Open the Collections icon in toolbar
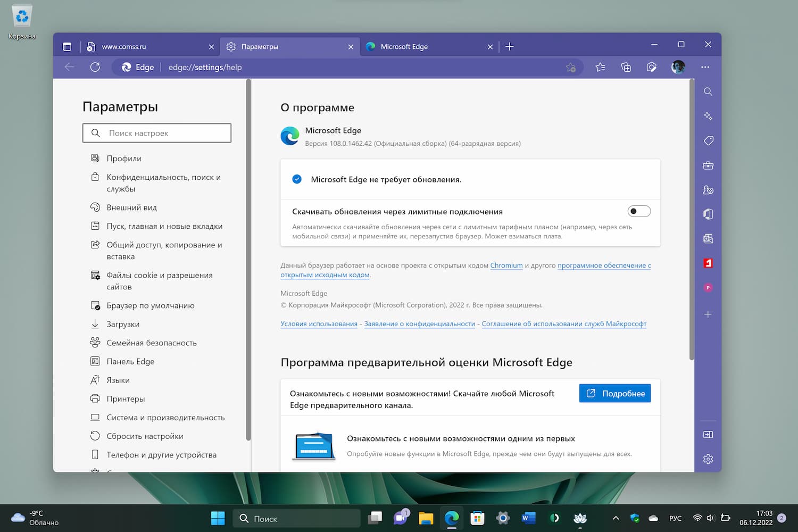The height and width of the screenshot is (532, 798). [626, 67]
